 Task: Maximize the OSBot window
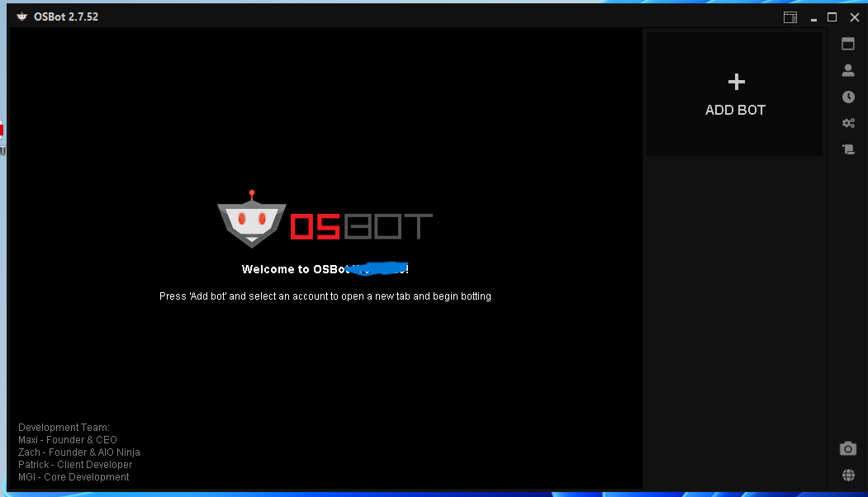832,17
